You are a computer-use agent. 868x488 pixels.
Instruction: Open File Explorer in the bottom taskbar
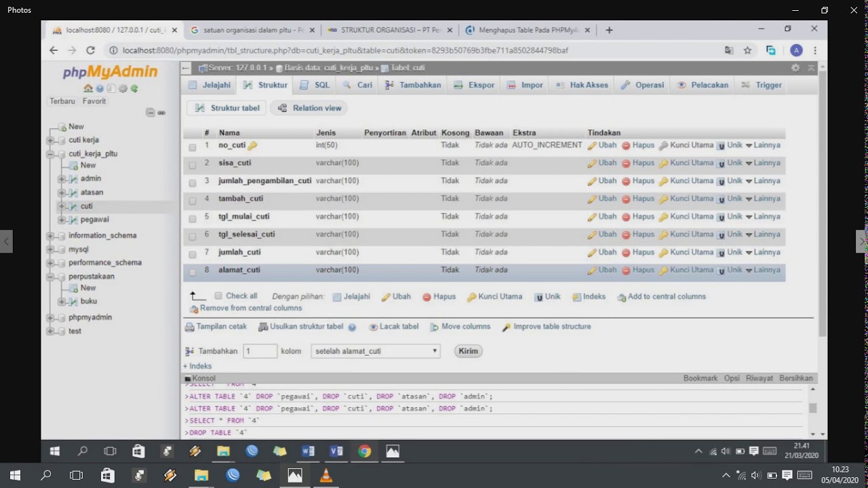(201, 476)
